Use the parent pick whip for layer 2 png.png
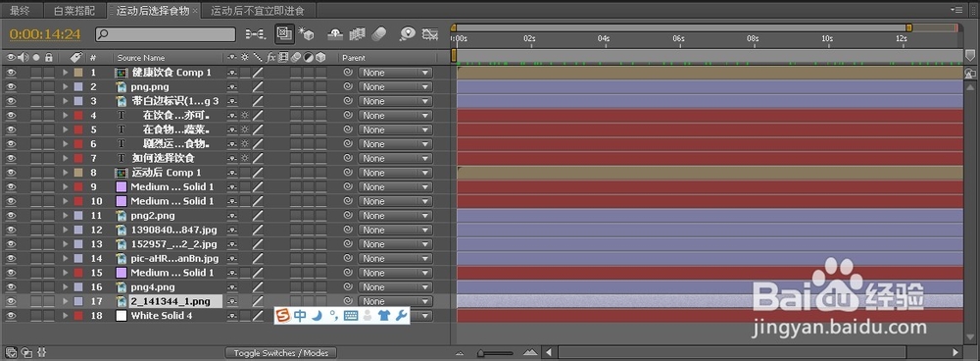This screenshot has width=980, height=361. 349,87
